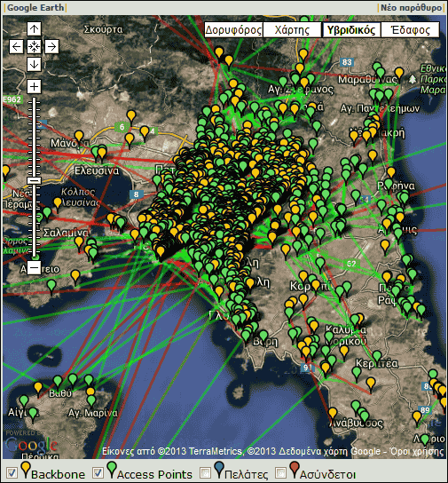Select the Υβριδικός map view
This screenshot has width=448, height=483.
pos(351,30)
